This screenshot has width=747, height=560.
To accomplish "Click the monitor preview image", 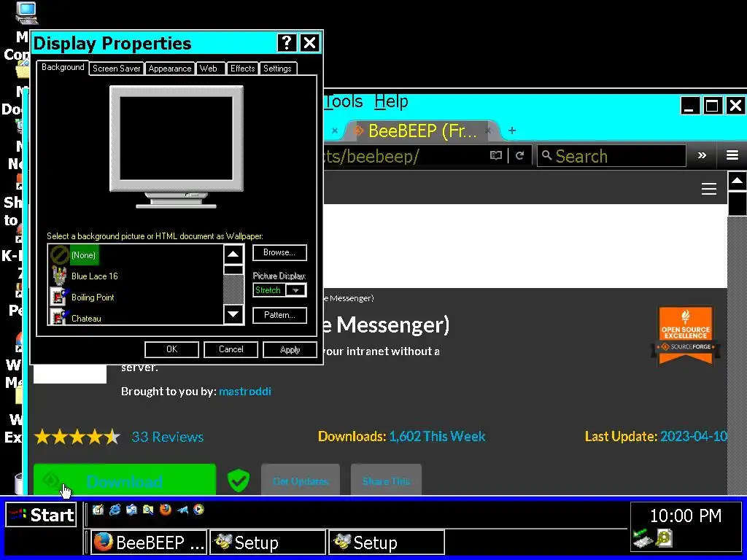I will coord(177,147).
